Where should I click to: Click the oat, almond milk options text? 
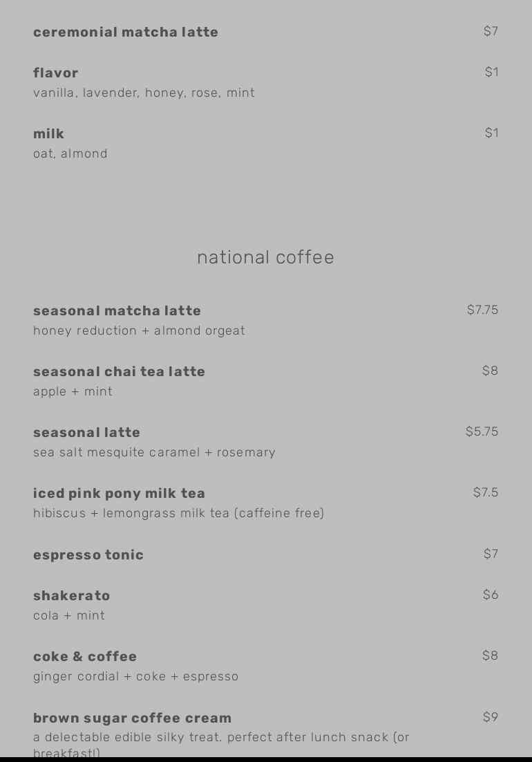(x=70, y=154)
